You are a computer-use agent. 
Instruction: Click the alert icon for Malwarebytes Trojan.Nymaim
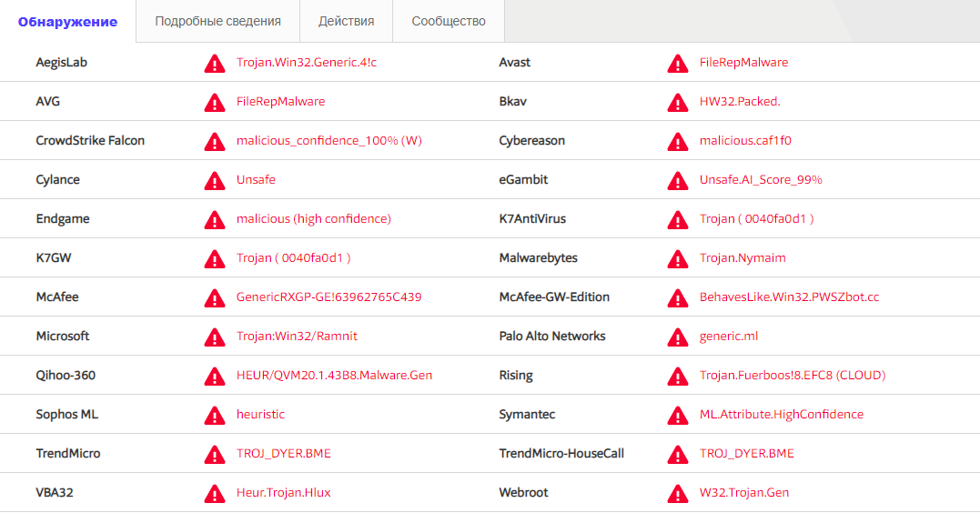(677, 258)
